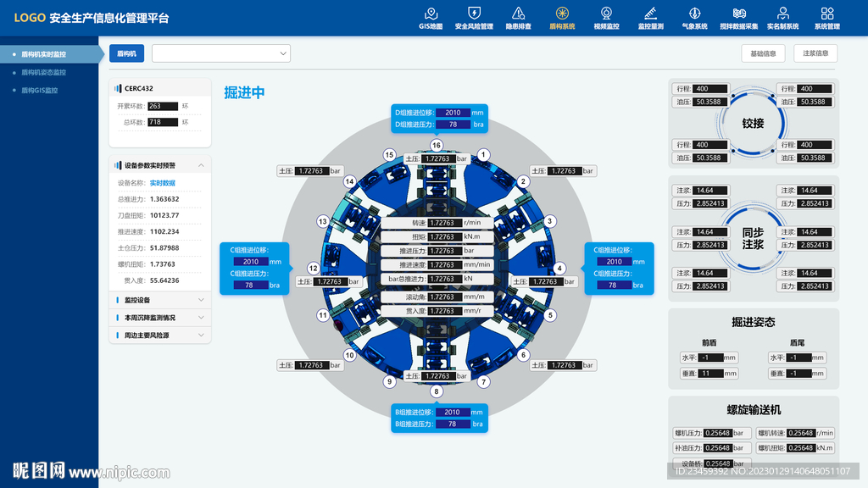The width and height of the screenshot is (868, 488).
Task: Click 推进速度 value 1102.234
Action: click(x=164, y=232)
